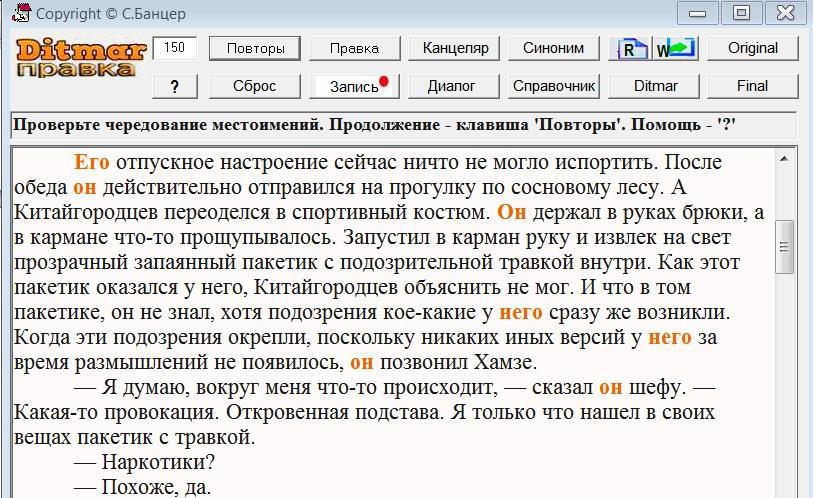Open the Справочник reference
813x498 pixels.
point(554,86)
